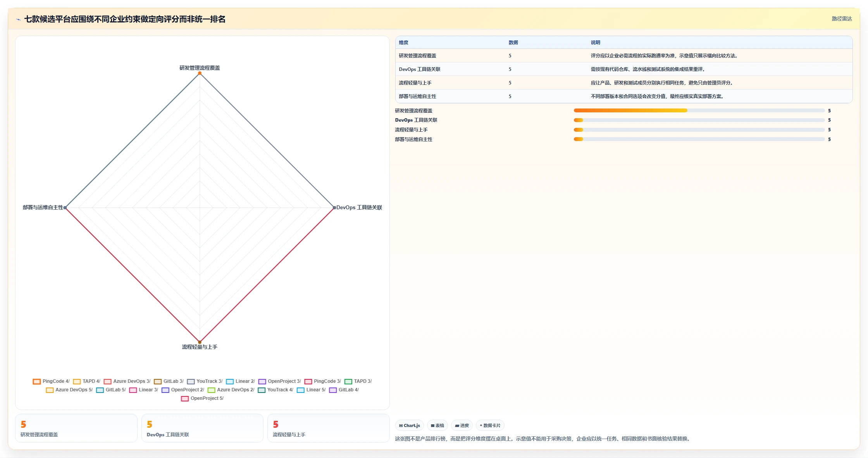Toggle the TAPD 4/ legend series
Image resolution: width=868 pixels, height=458 pixels.
pyautogui.click(x=86, y=381)
